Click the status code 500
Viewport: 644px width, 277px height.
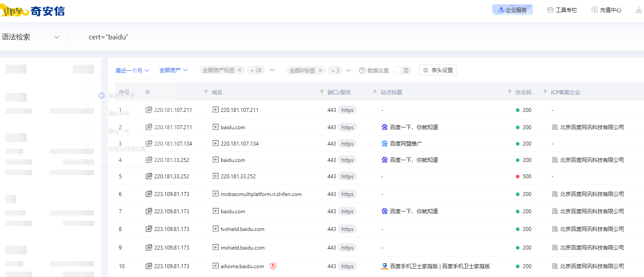coord(527,176)
